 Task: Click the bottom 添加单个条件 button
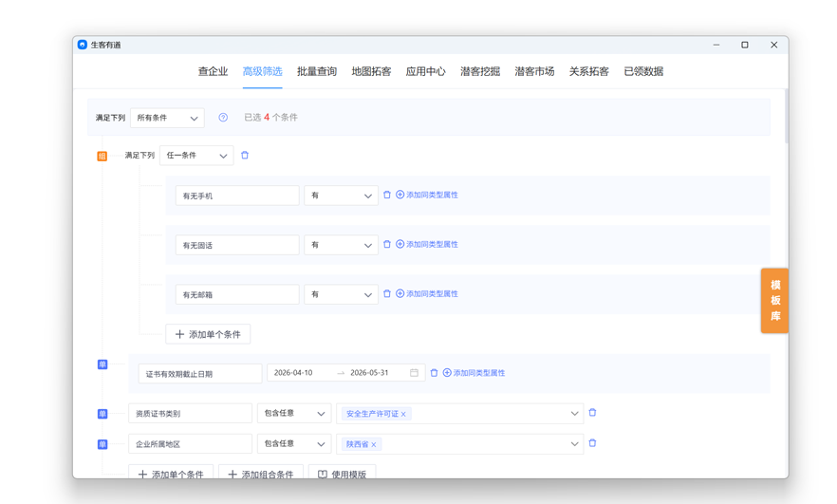click(x=171, y=472)
